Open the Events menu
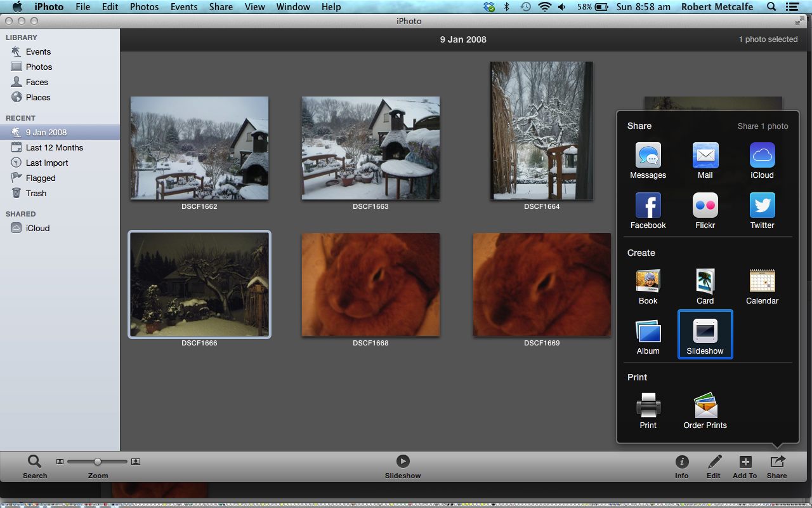The width and height of the screenshot is (812, 508). click(184, 7)
